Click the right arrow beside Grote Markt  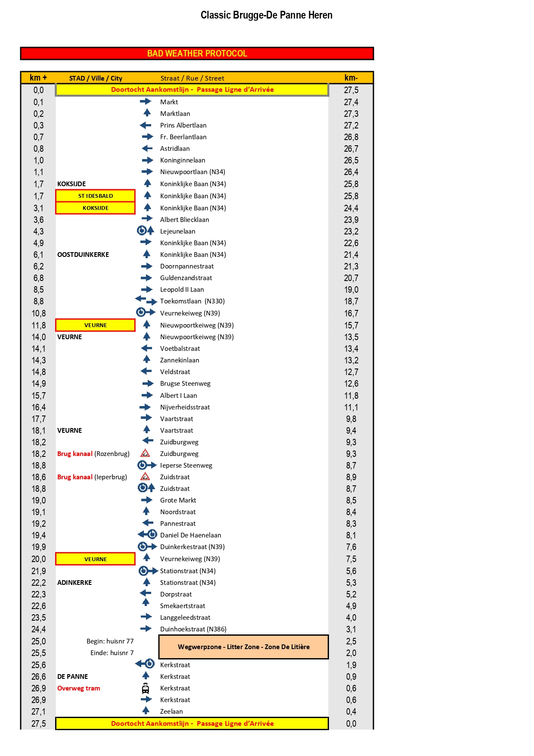click(147, 500)
